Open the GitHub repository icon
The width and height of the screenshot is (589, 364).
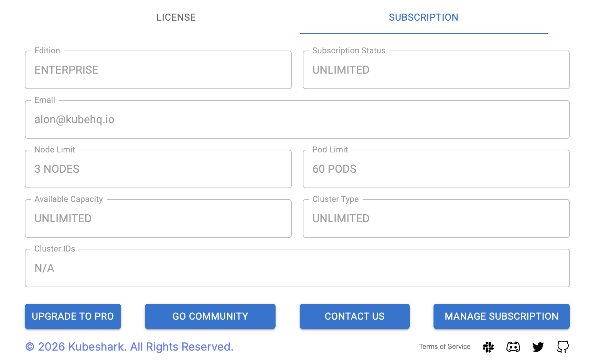tap(563, 347)
